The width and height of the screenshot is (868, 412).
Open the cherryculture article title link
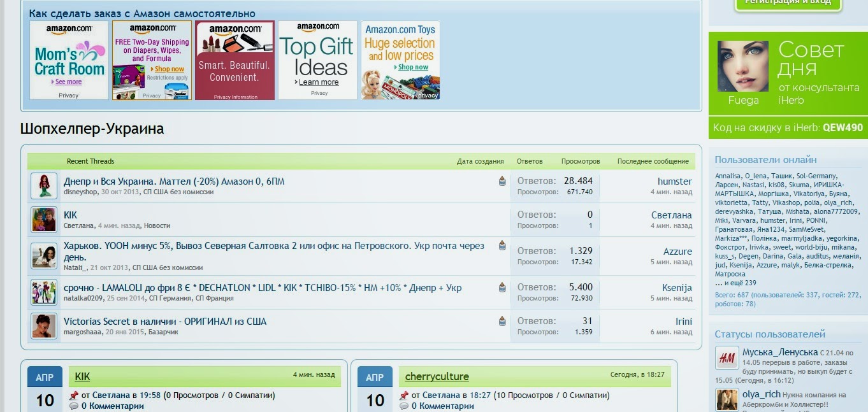(x=437, y=376)
